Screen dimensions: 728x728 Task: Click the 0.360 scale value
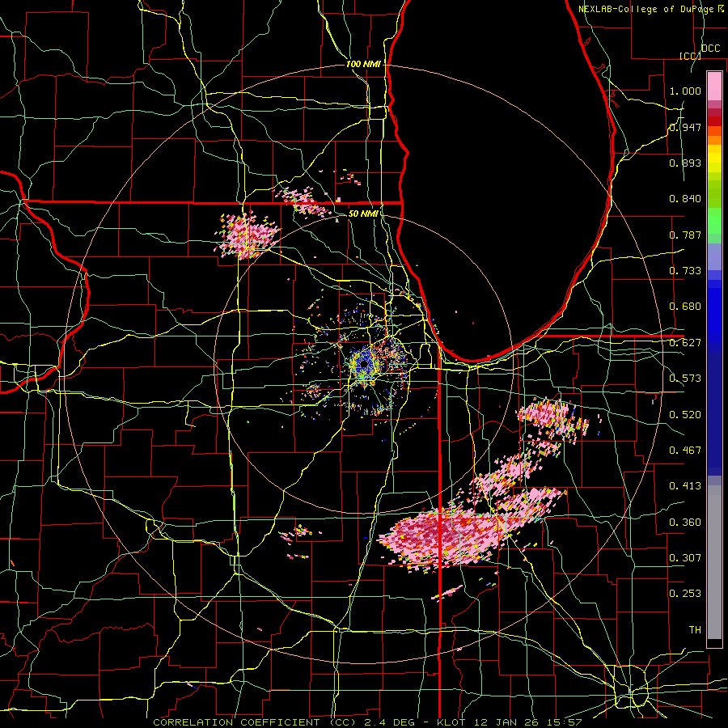[x=685, y=522]
